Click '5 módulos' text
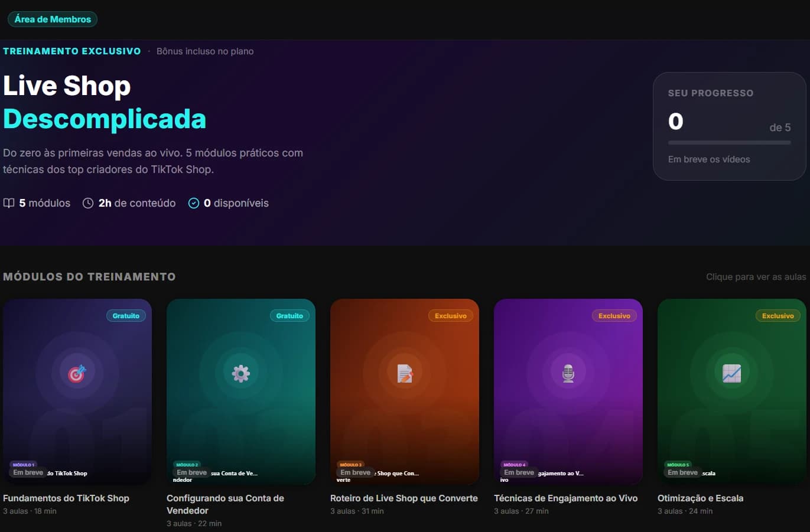Image resolution: width=810 pixels, height=532 pixels. click(45, 203)
